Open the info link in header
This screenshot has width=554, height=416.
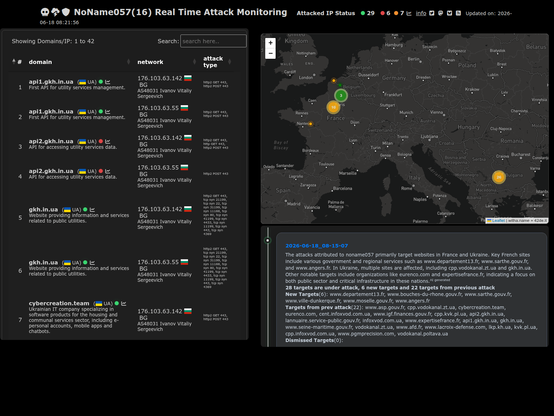pyautogui.click(x=421, y=13)
